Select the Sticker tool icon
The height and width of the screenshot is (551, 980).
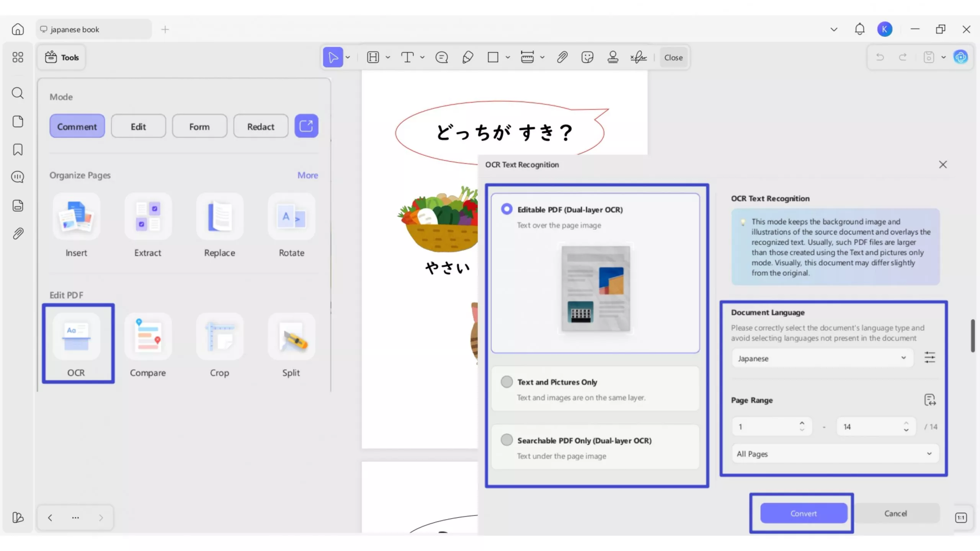pos(587,57)
